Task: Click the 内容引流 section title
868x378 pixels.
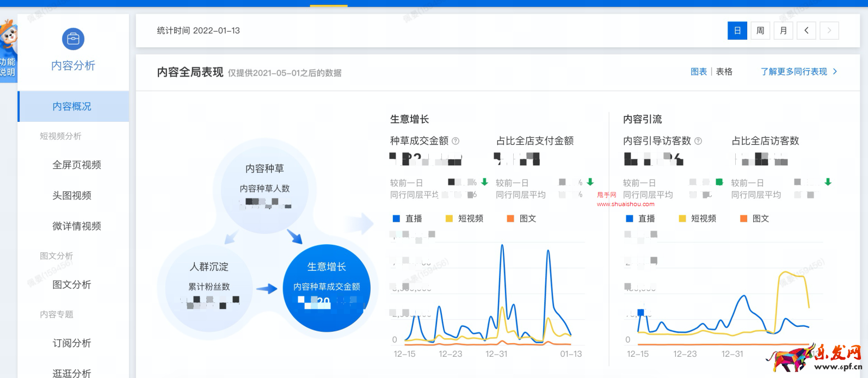Action: point(643,119)
